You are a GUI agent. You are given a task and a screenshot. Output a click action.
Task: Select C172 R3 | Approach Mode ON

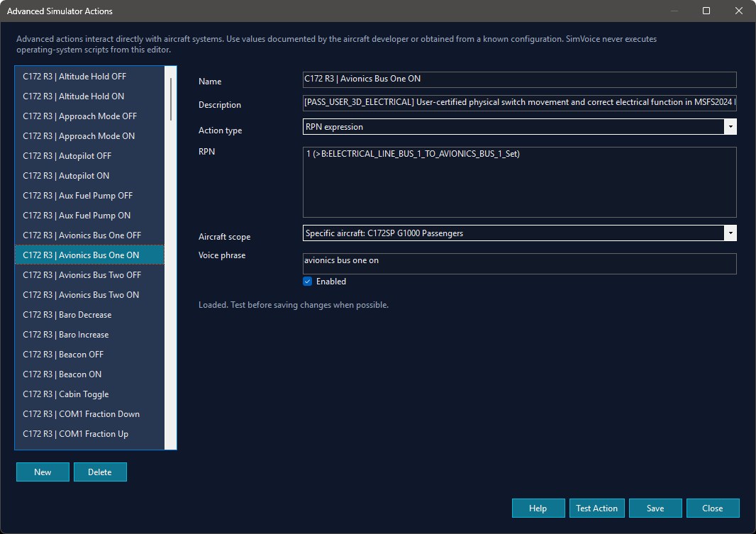(89, 136)
